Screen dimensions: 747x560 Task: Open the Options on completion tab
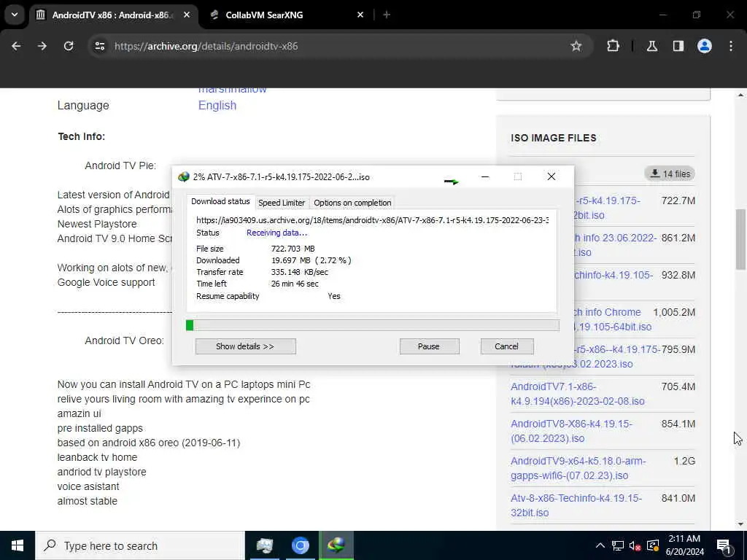[x=352, y=203]
